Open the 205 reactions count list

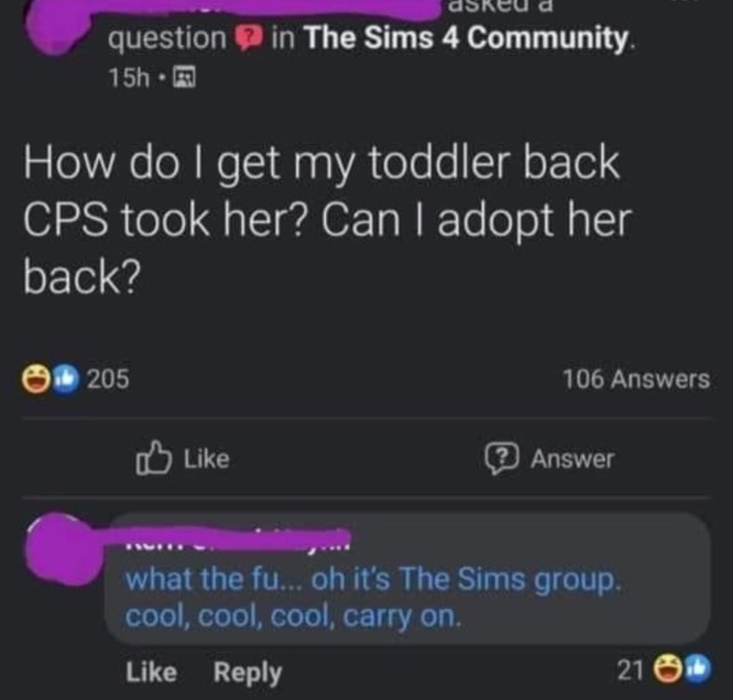tap(108, 379)
